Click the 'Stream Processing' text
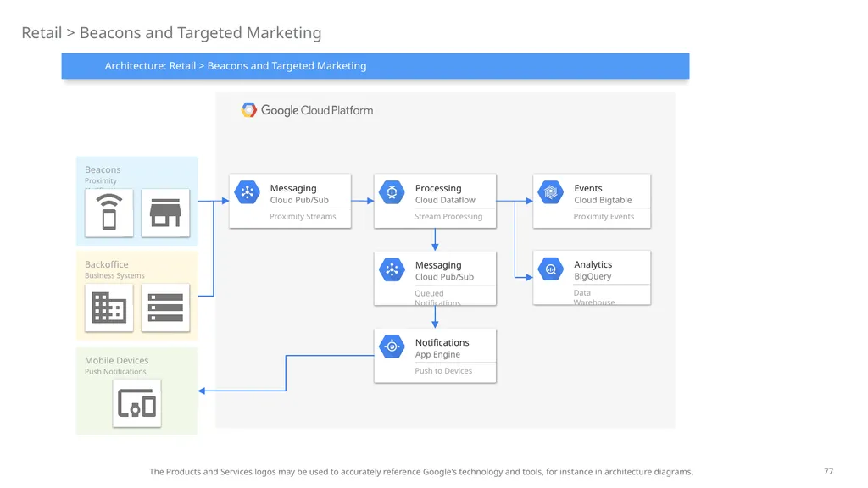Image resolution: width=868 pixels, height=488 pixels. pos(448,216)
